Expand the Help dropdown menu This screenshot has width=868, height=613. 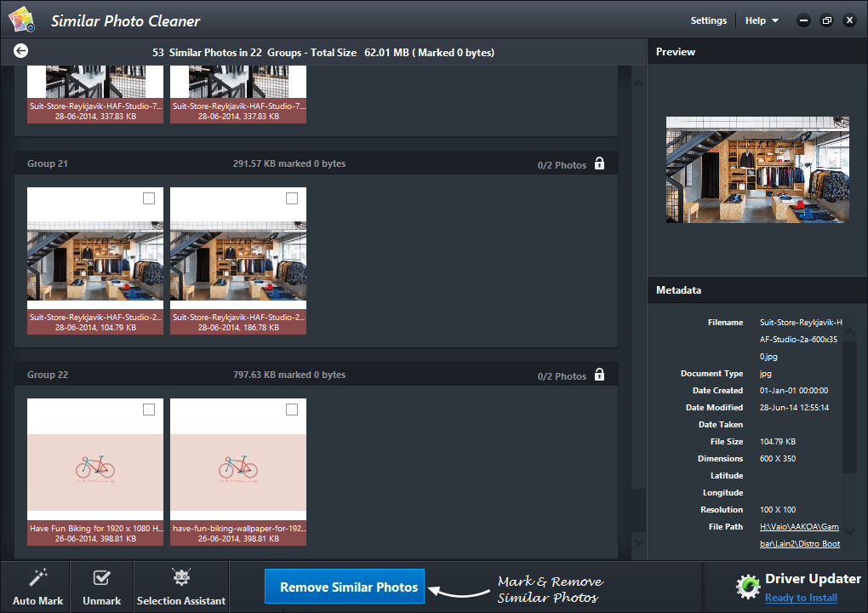click(762, 20)
